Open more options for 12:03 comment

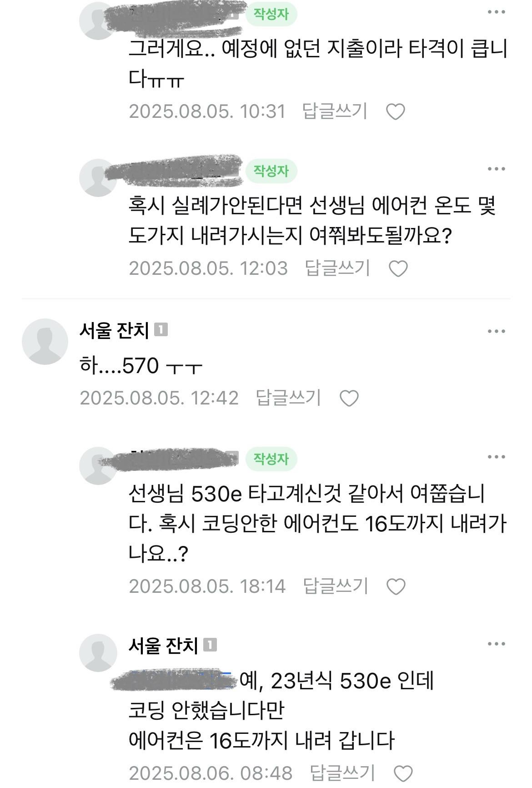[497, 169]
